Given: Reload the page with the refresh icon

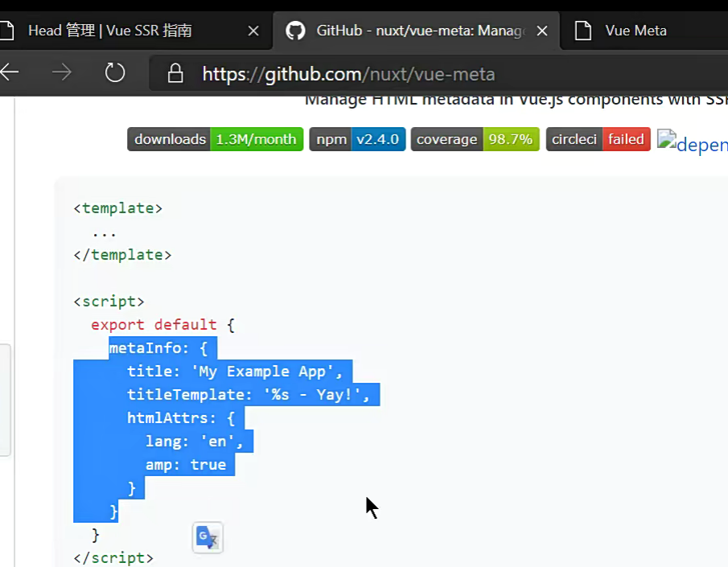Looking at the screenshot, I should coord(114,72).
